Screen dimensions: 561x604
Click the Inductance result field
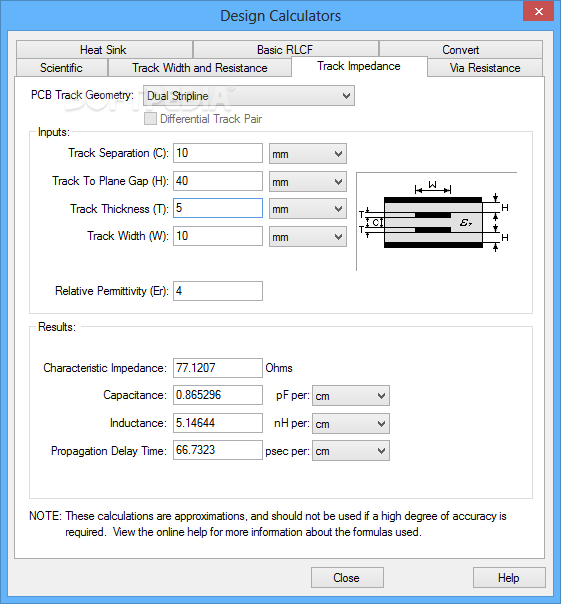click(x=218, y=423)
